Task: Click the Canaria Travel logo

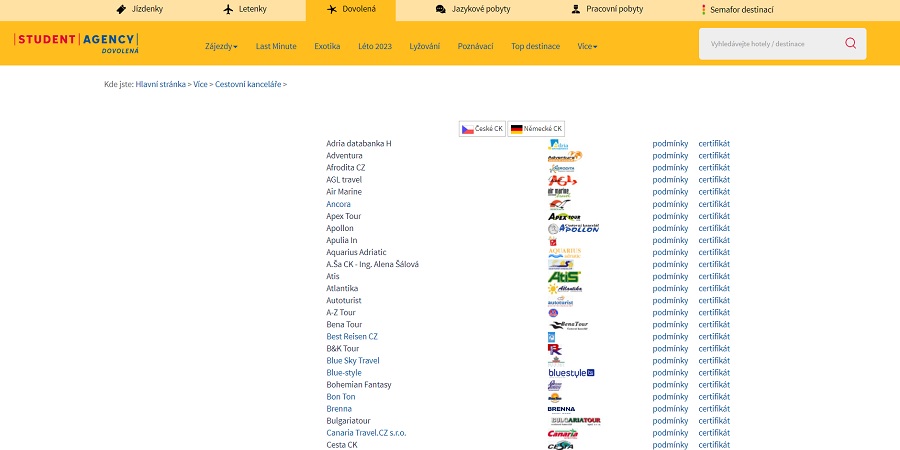Action: (x=563, y=433)
